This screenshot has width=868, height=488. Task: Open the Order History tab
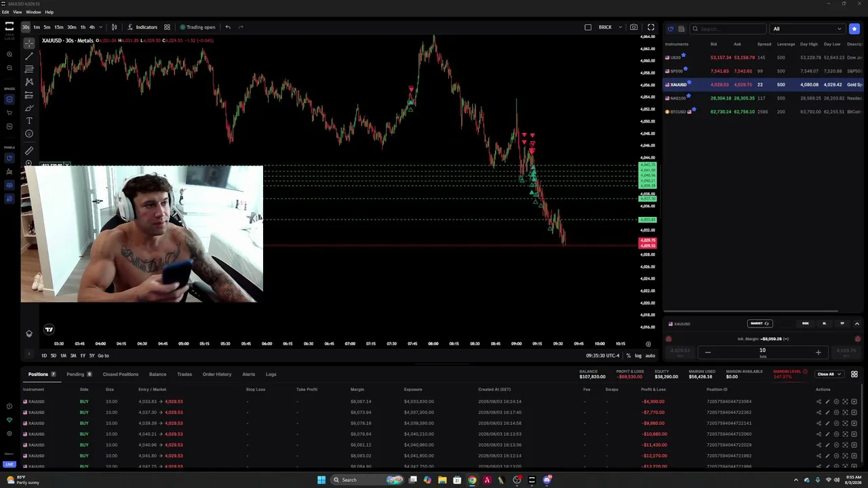(x=217, y=374)
